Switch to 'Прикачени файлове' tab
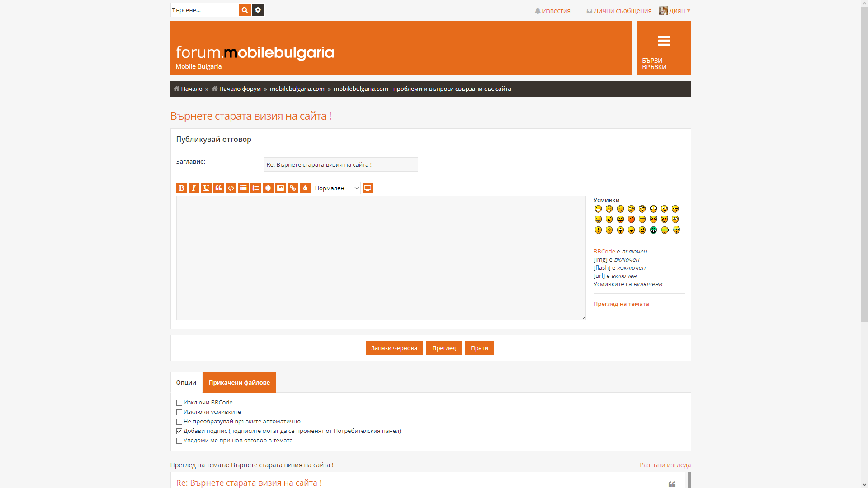 point(239,382)
